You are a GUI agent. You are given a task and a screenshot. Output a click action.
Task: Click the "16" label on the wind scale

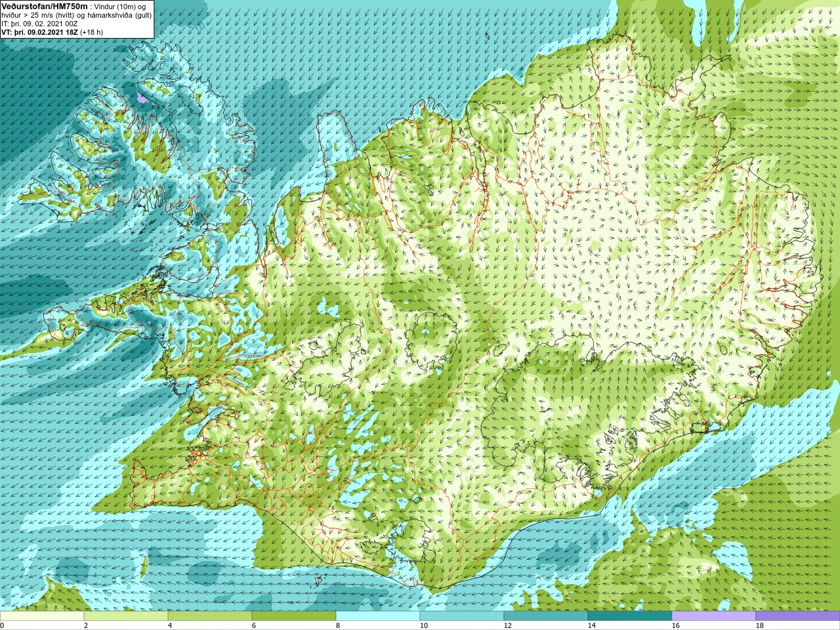(675, 625)
